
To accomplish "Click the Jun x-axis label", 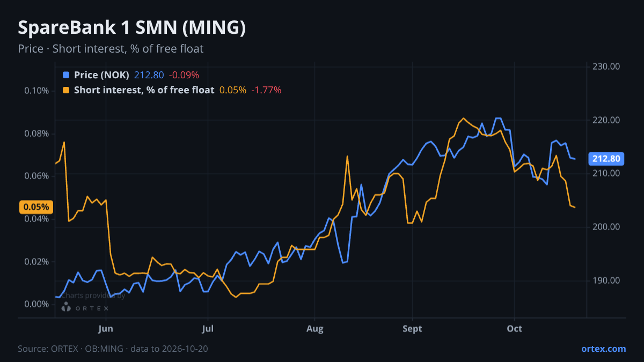I will point(106,329).
